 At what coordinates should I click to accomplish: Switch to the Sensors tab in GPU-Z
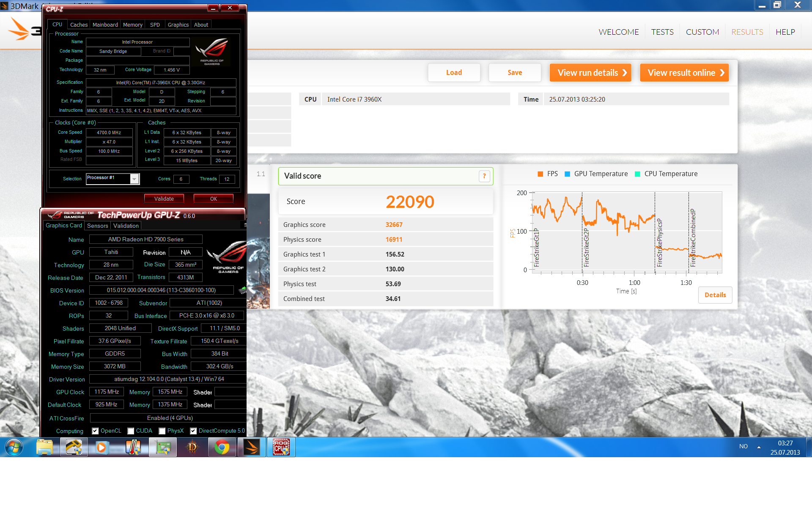pos(98,226)
